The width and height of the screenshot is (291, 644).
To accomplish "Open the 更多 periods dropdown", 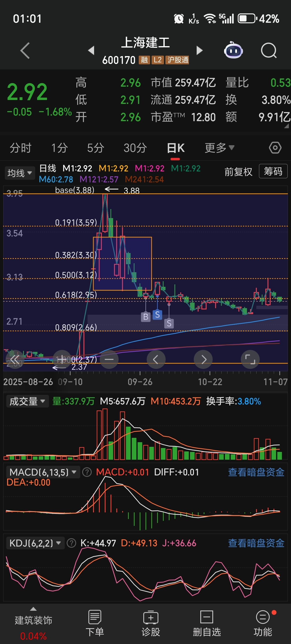I will (x=219, y=148).
